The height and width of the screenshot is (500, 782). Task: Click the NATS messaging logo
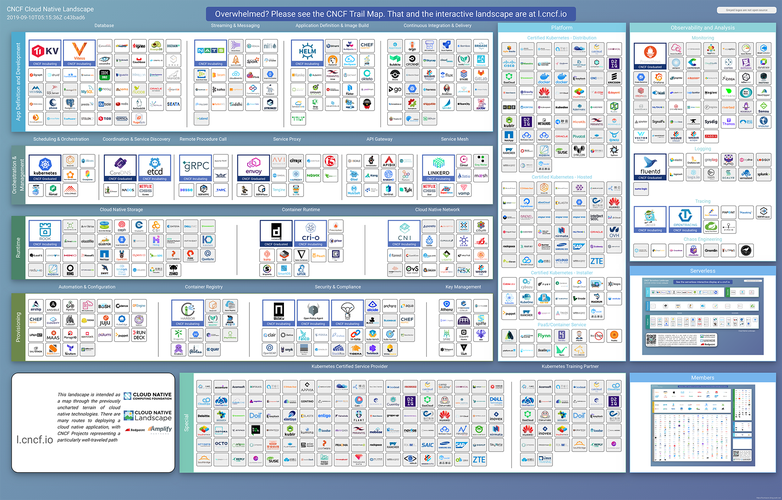(x=210, y=53)
